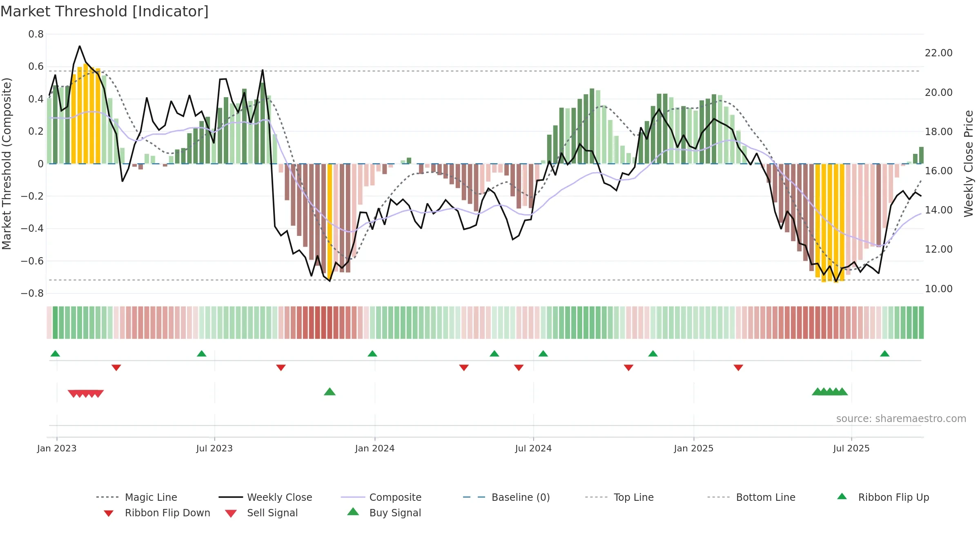Click the 0.8 left axis label
Viewport: 980px width, 551px height.
click(36, 34)
